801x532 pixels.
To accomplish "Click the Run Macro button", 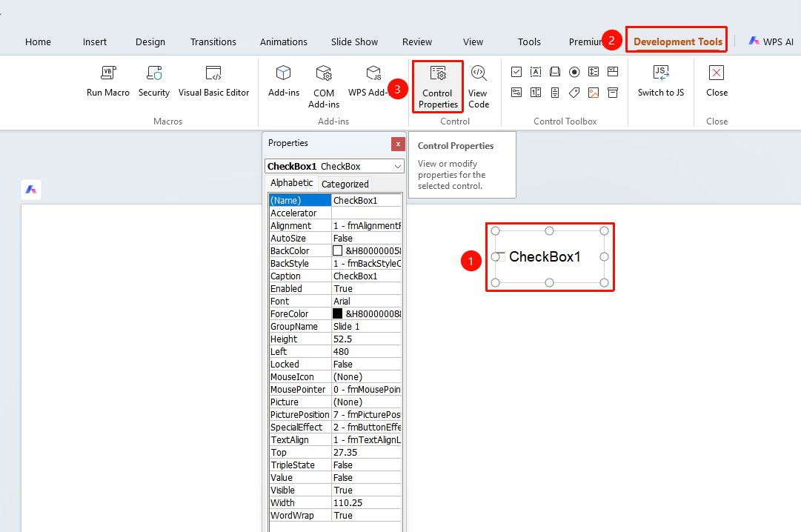I will tap(107, 82).
